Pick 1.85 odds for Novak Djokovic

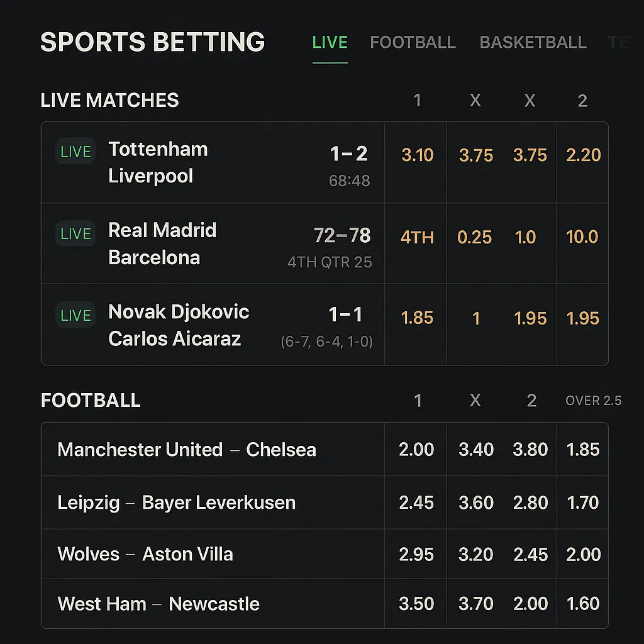[x=417, y=318]
